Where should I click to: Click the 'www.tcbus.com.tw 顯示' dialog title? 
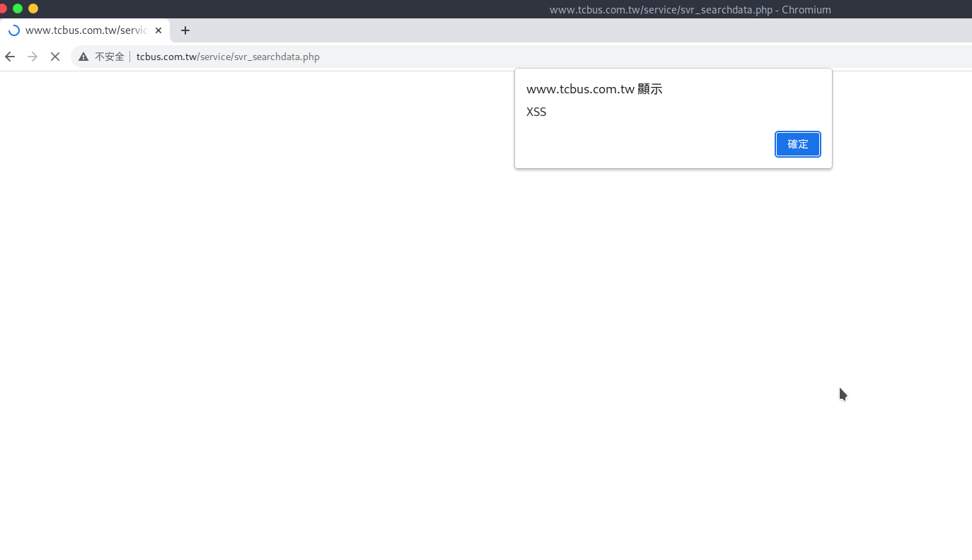coord(594,89)
